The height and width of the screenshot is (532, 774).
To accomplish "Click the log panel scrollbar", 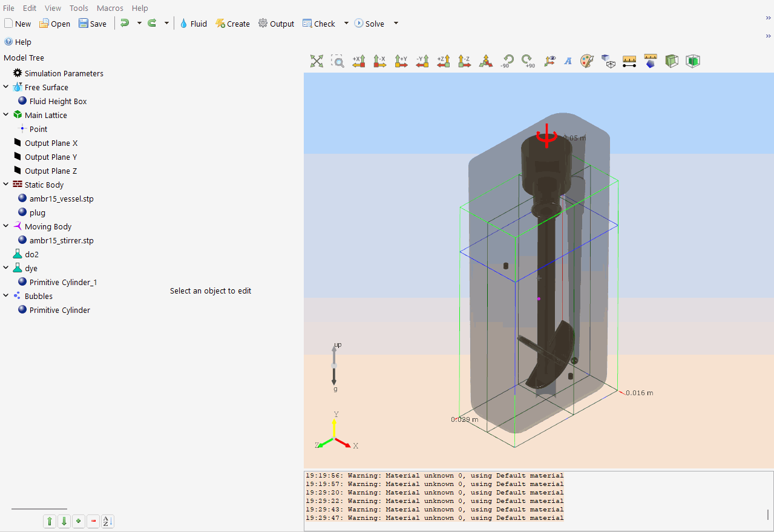I will (768, 514).
